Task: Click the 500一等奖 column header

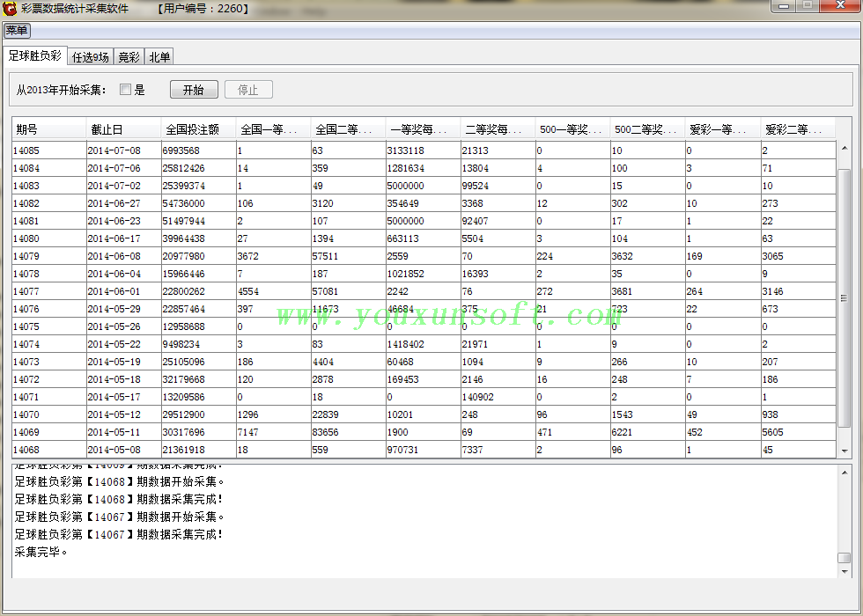Action: click(573, 129)
